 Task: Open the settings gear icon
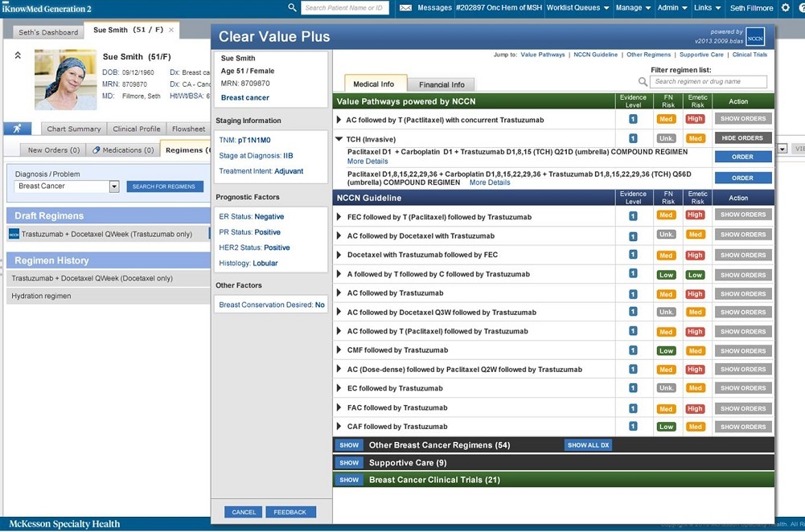(x=786, y=8)
